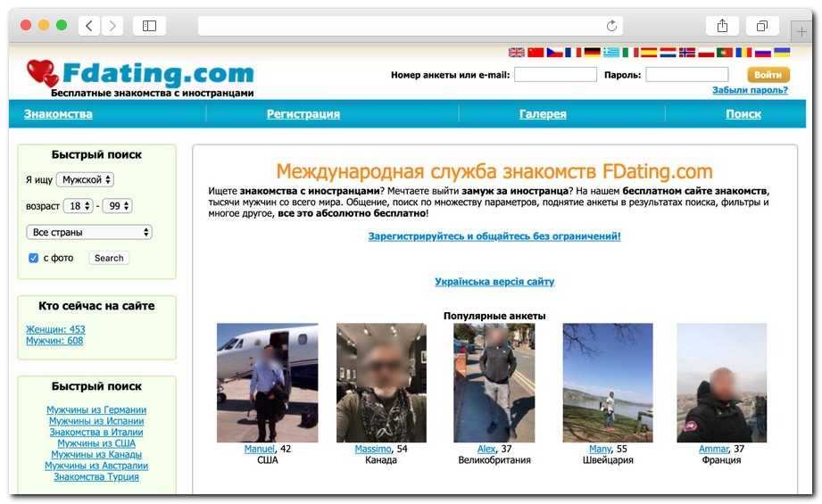Open the 'Я ищу' gender dropdown
Viewport: 822px width, 504px height.
pos(85,179)
